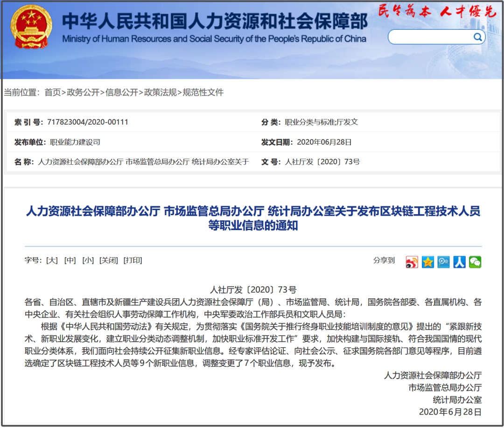This screenshot has height=428, width=504.
Task: Share the notice to QQ Zone
Action: (x=427, y=262)
